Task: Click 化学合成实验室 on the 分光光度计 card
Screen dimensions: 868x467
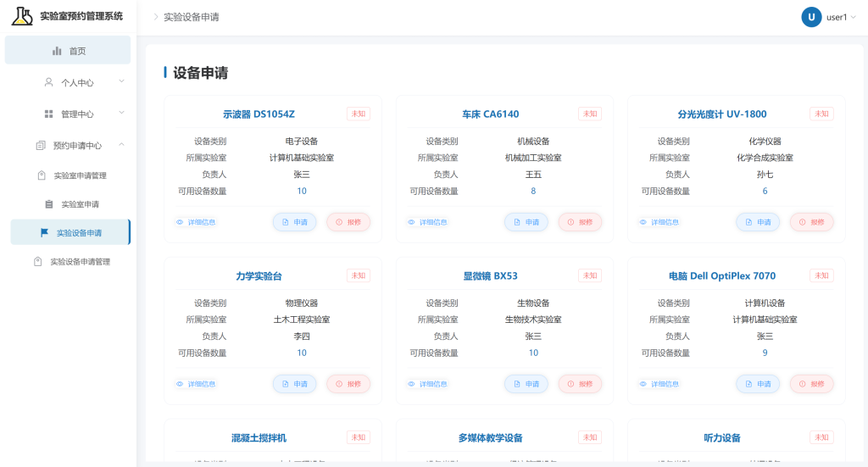Action: [765, 158]
